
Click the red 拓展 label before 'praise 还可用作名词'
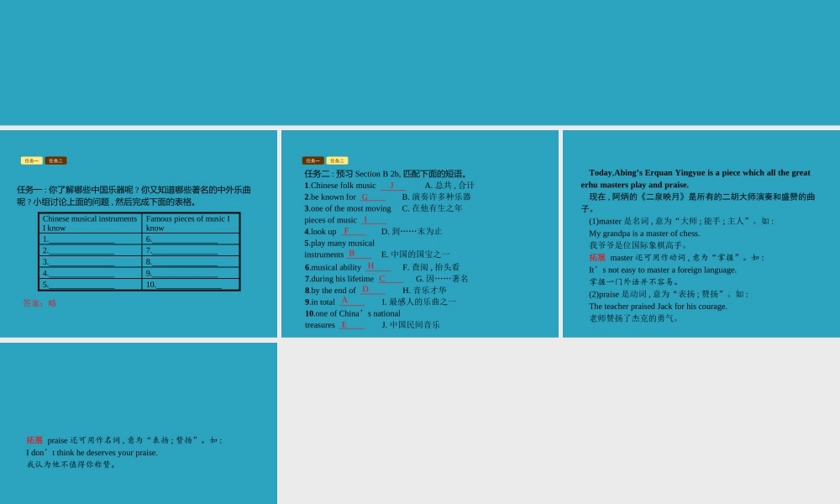[x=34, y=440]
